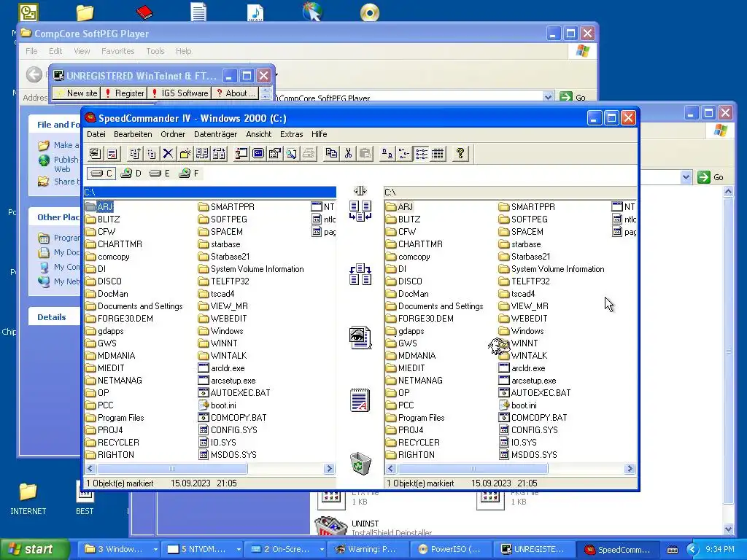This screenshot has width=747, height=560.
Task: Collapse the Details sidebar section header
Action: click(54, 317)
